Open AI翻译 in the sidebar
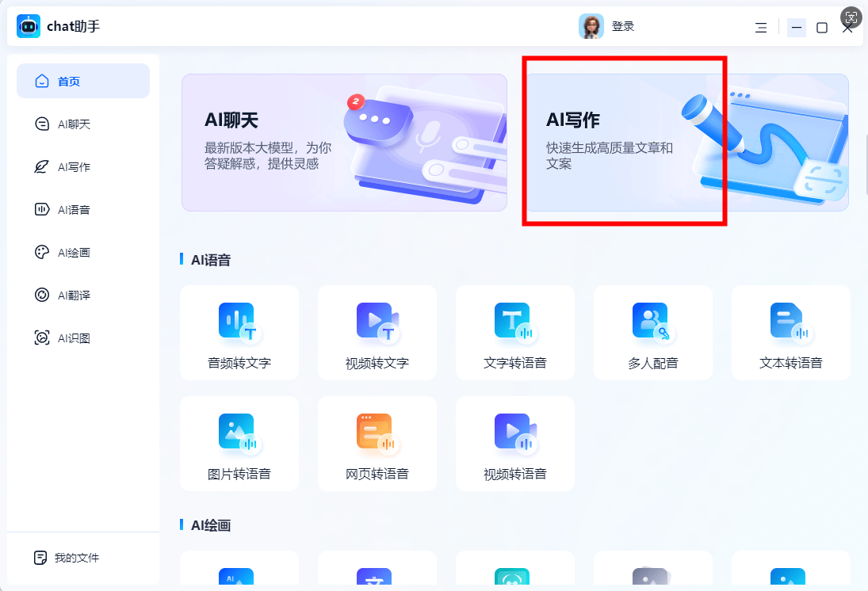The height and width of the screenshot is (591, 868). 83,295
